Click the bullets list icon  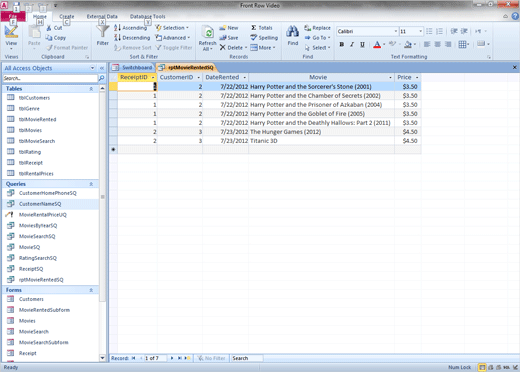pyautogui.click(x=429, y=31)
